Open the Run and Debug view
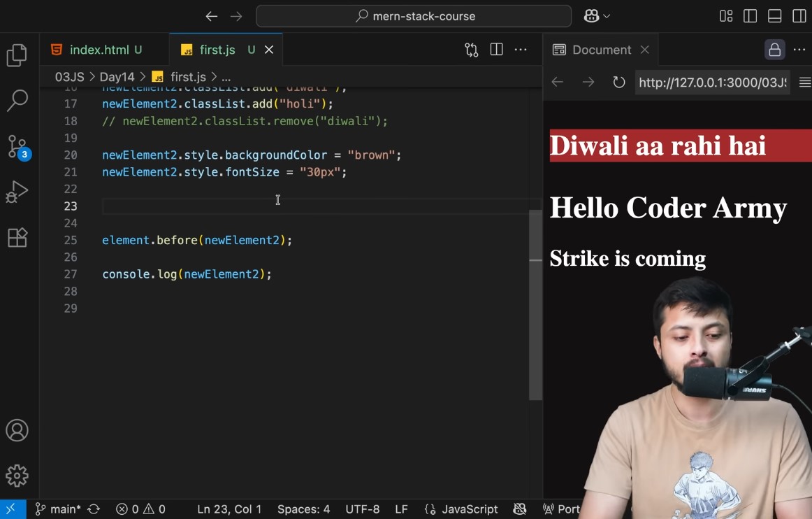This screenshot has width=812, height=519. click(x=17, y=192)
